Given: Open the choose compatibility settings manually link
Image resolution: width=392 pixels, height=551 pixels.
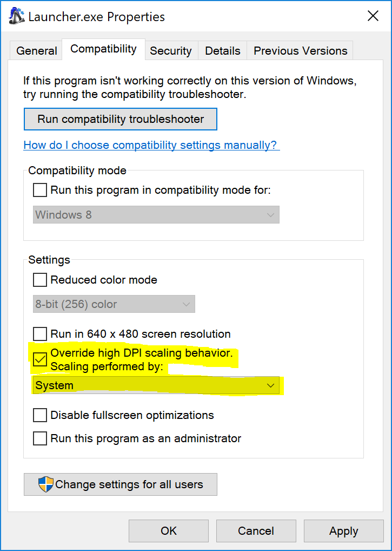Looking at the screenshot, I should coord(150,145).
